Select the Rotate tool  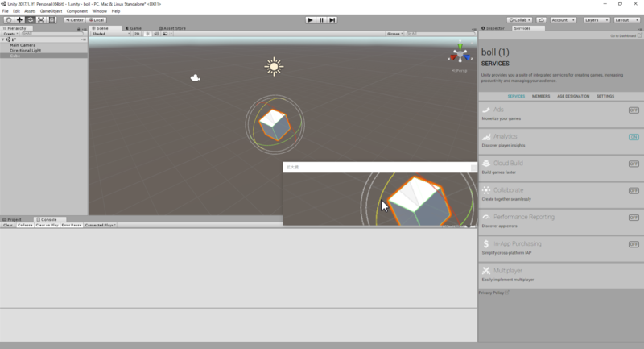(x=30, y=19)
